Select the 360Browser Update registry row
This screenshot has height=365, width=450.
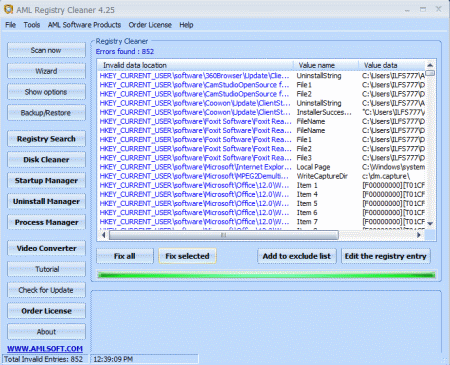click(262, 76)
